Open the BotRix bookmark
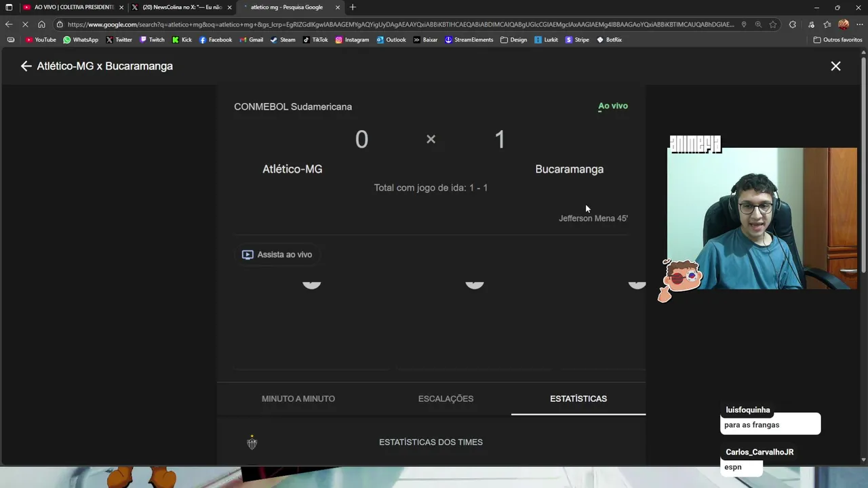The height and width of the screenshot is (488, 868). coord(609,40)
